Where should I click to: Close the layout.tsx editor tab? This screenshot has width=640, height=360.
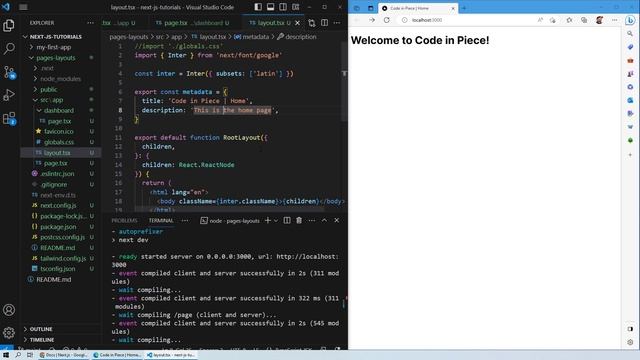297,23
